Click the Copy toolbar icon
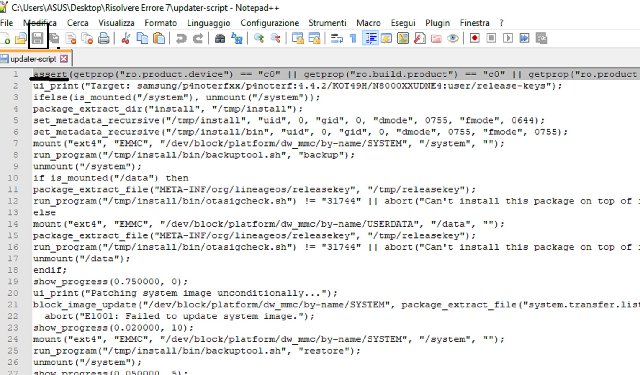Screen dimensions: 640x375 pos(142,39)
